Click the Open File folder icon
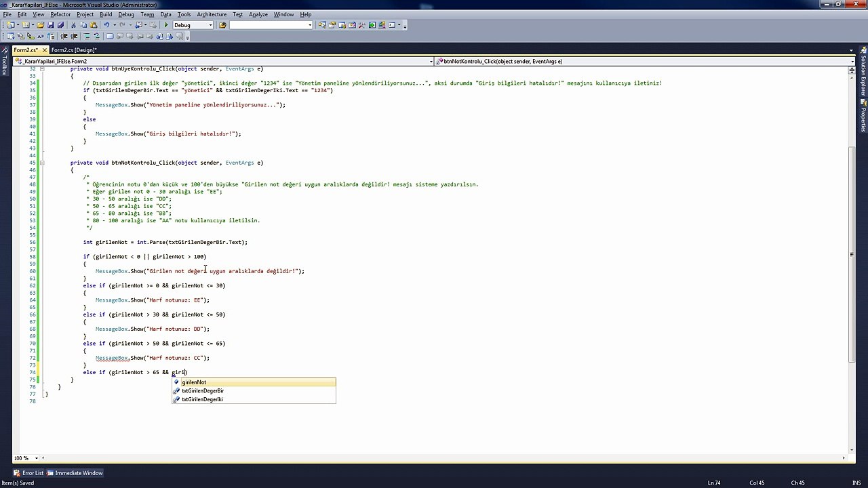This screenshot has height=488, width=868. pos(41,25)
